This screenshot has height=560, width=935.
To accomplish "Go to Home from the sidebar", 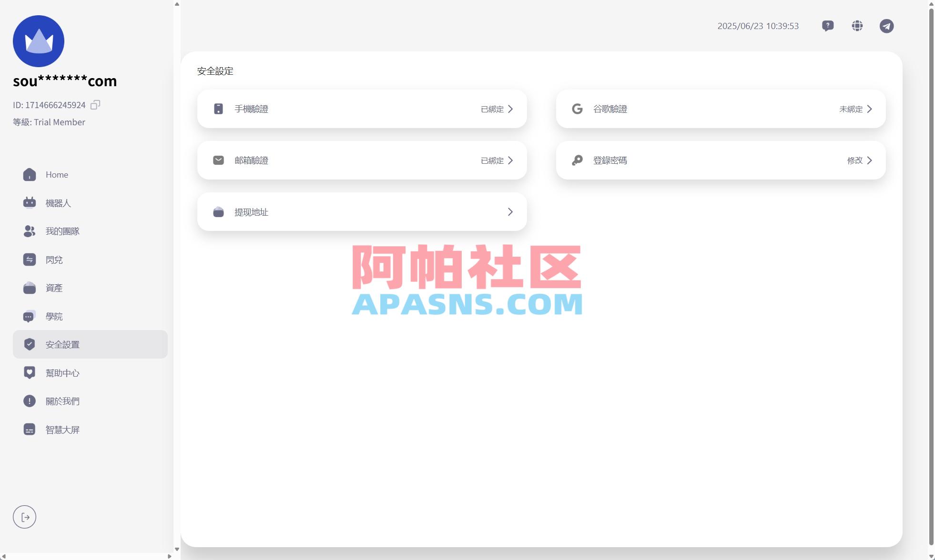I will tap(56, 174).
